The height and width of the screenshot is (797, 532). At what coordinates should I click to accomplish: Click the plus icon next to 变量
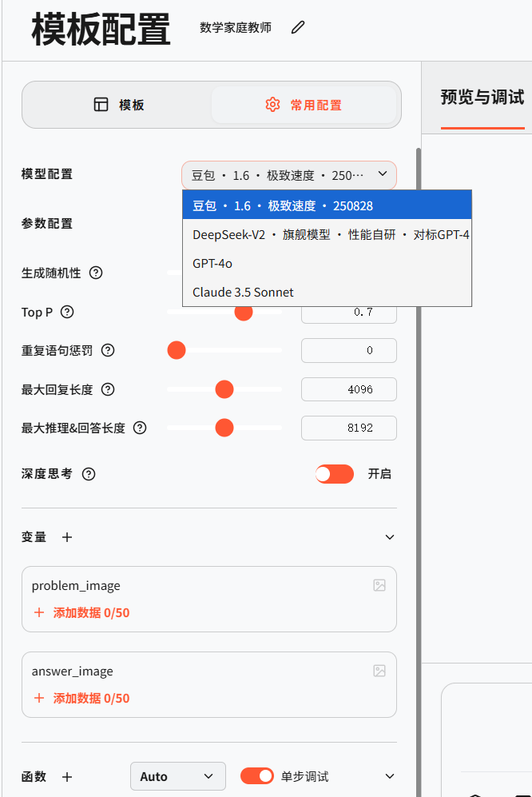(67, 537)
